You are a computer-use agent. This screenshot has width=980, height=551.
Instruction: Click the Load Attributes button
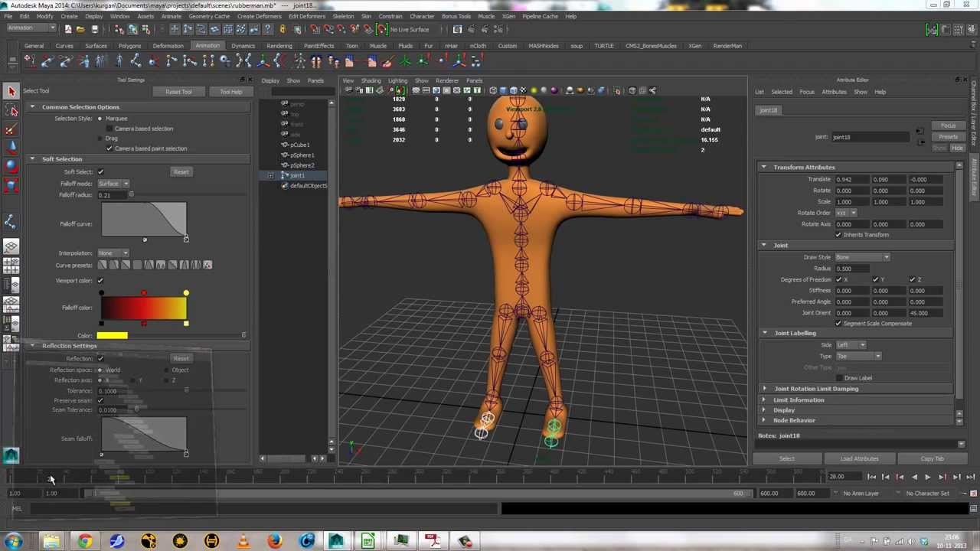(x=859, y=458)
